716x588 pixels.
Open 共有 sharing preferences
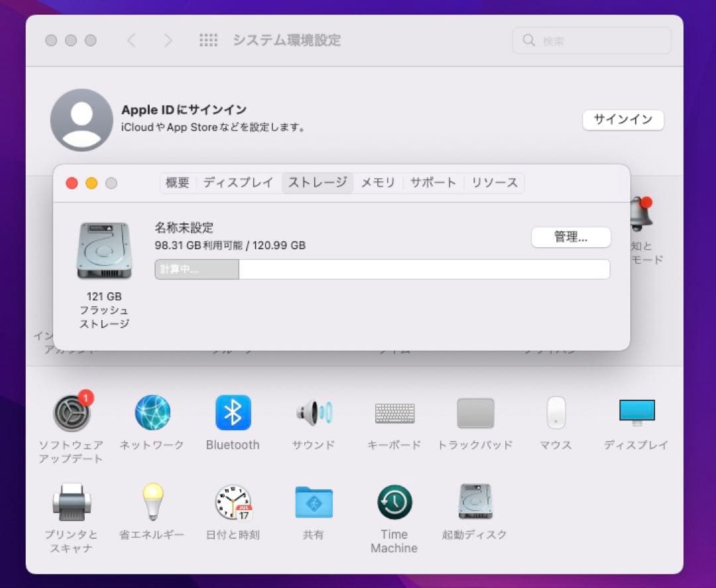coord(313,502)
